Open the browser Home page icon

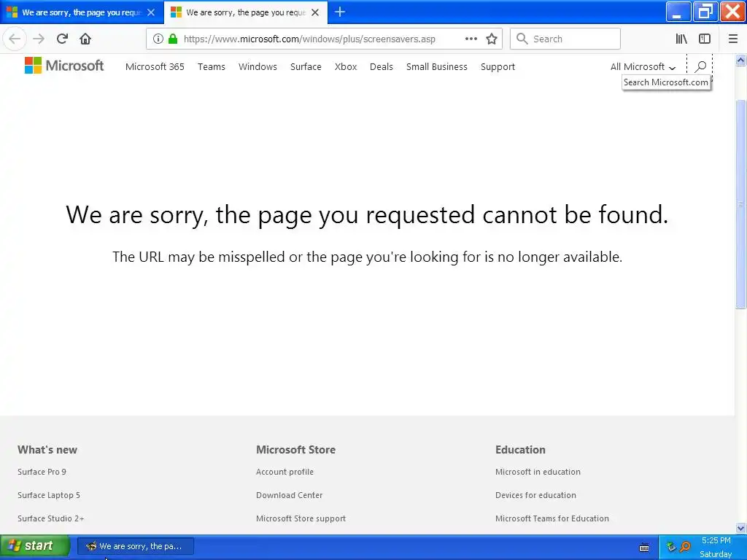coord(85,39)
